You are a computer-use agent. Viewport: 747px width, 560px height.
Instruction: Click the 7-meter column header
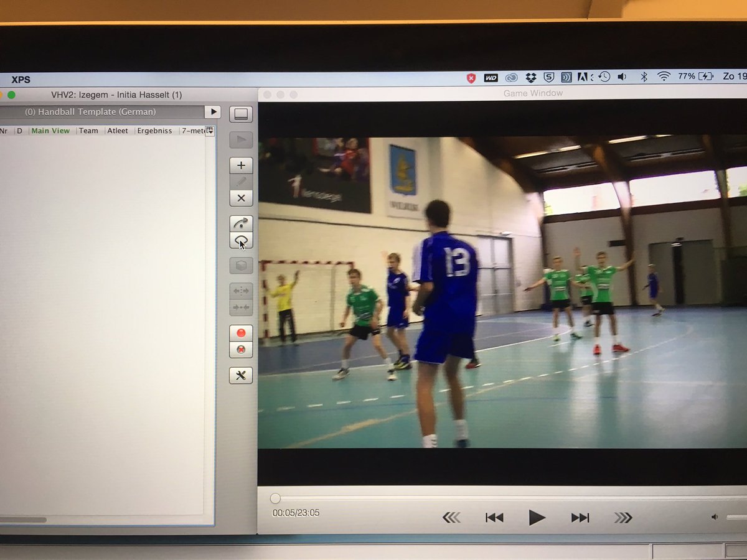tap(193, 131)
